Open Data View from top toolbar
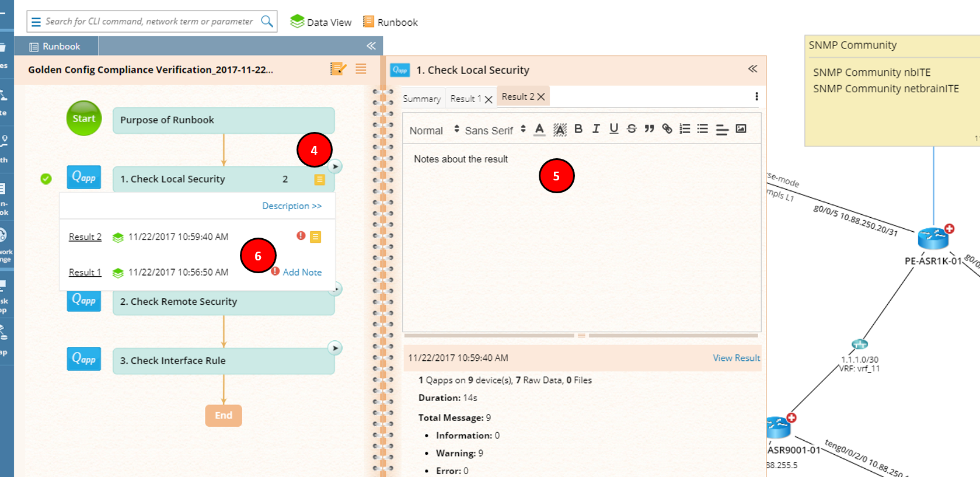The image size is (980, 477). 320,22
